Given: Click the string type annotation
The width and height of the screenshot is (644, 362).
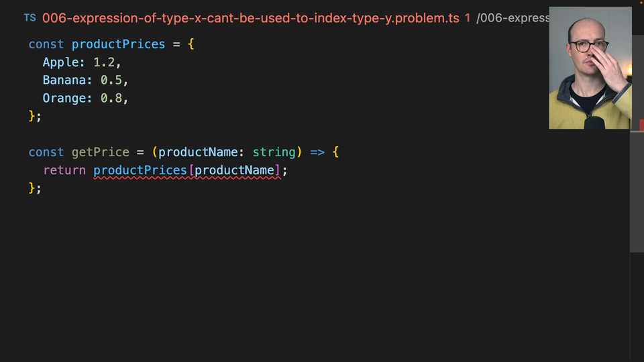Looking at the screenshot, I should pos(274,153).
